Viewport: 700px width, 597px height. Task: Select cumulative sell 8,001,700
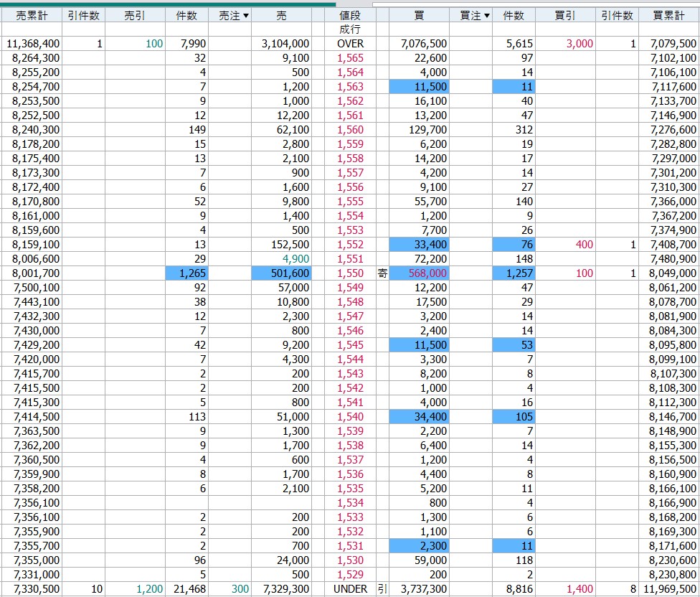click(36, 273)
